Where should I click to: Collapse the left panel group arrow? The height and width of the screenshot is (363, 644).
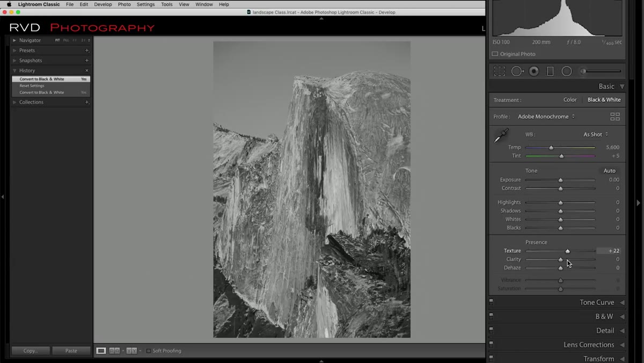click(x=3, y=197)
